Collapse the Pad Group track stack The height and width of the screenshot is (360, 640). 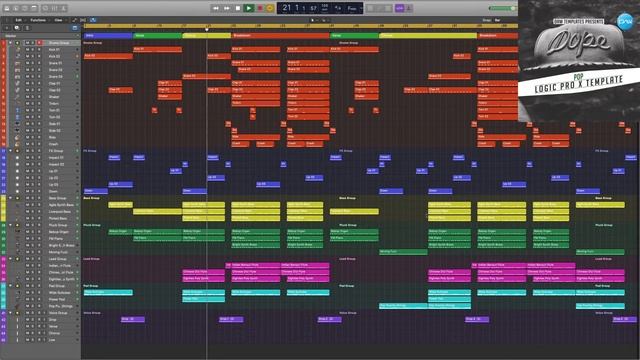tap(10, 286)
